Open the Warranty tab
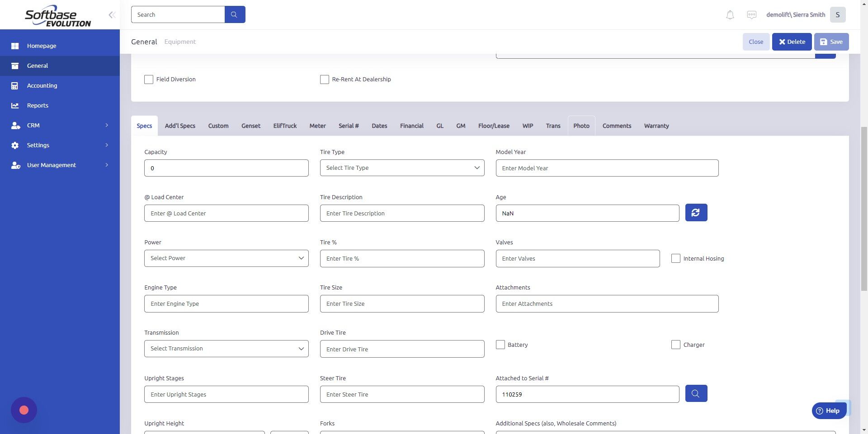The image size is (868, 434). tap(656, 126)
